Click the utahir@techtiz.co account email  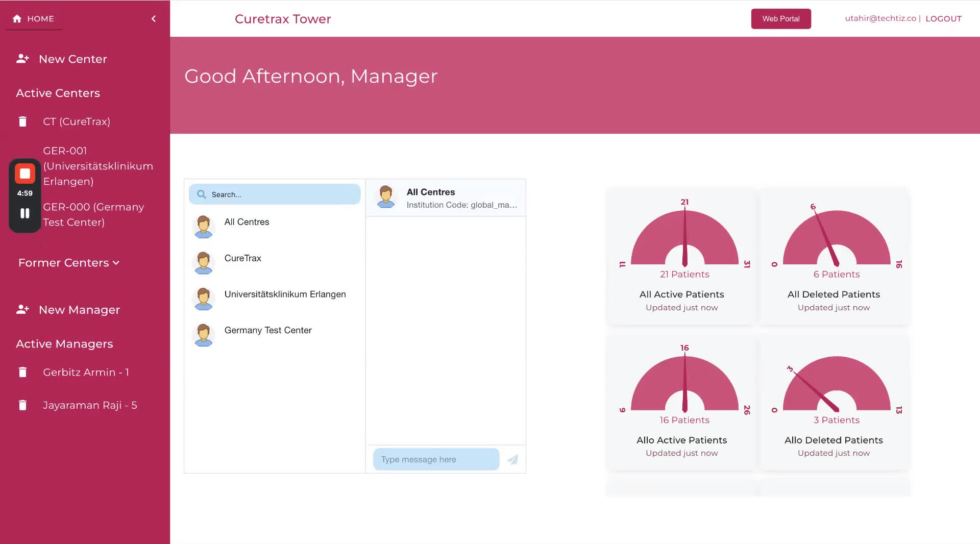tap(880, 18)
